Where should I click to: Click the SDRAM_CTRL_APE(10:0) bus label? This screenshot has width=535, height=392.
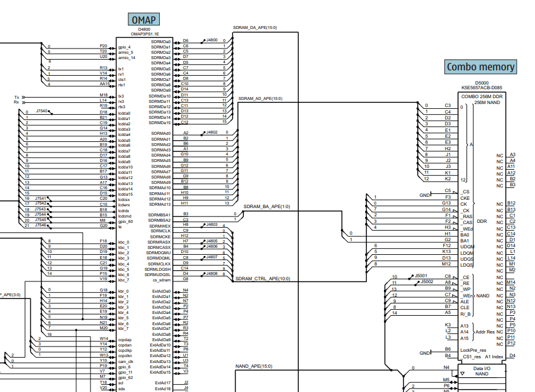tap(263, 278)
